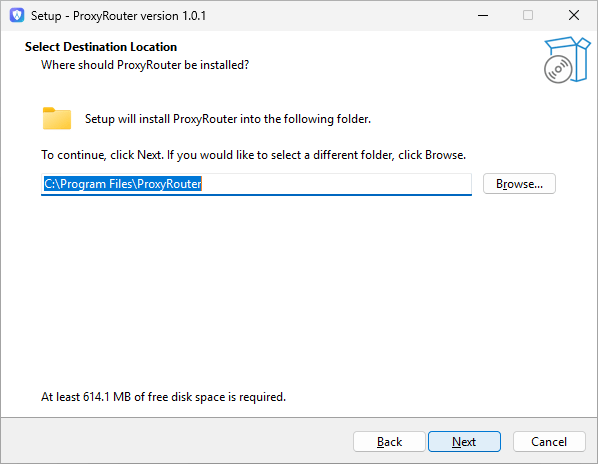Click the Select Destination Location heading
The image size is (598, 464).
[x=101, y=47]
